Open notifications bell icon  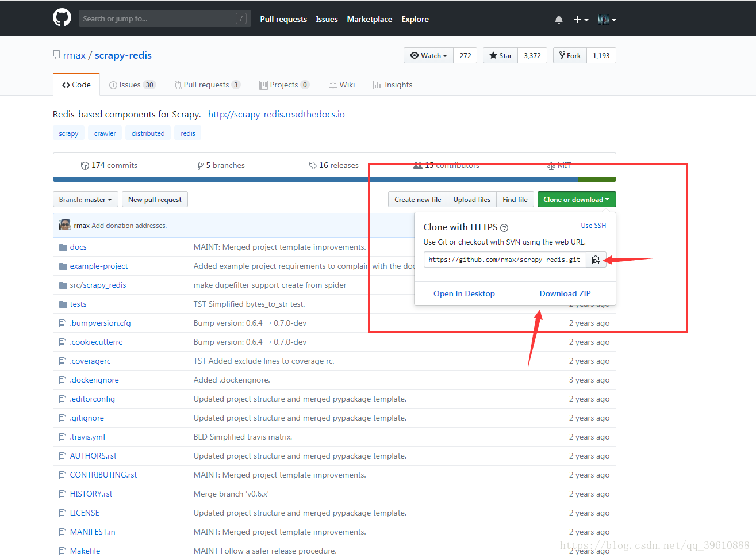(x=559, y=20)
